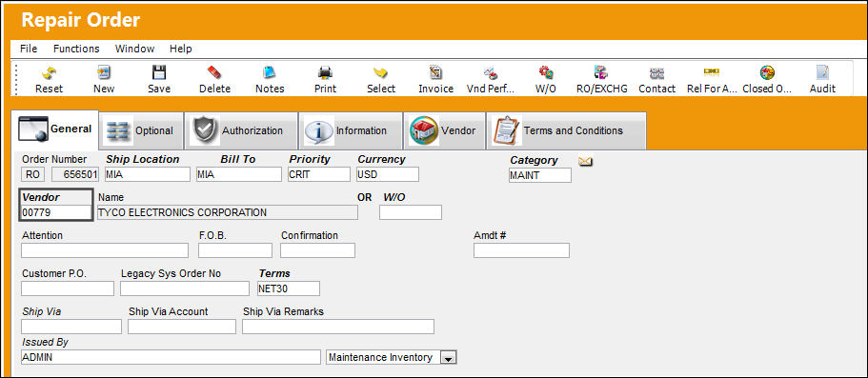
Task: Click the Confirmation input field
Action: 317,250
